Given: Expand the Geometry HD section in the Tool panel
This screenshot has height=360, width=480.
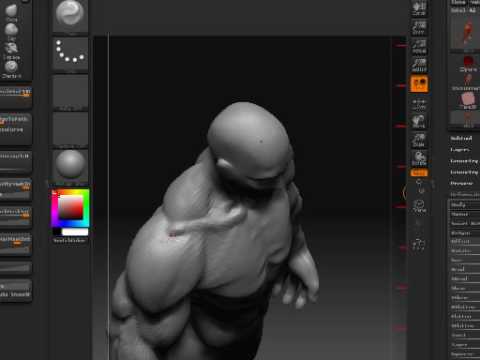Looking at the screenshot, I should 464,172.
